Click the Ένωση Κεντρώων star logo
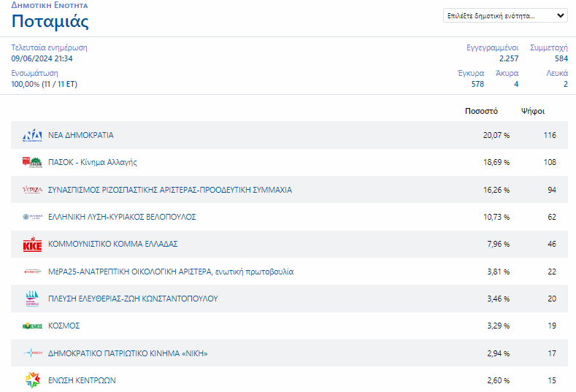 32,380
